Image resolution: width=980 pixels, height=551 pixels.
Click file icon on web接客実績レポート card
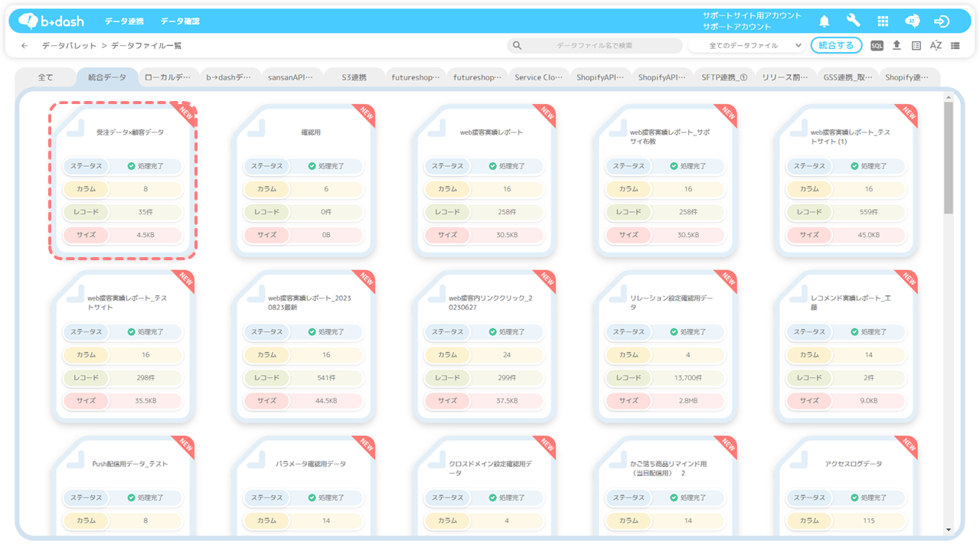point(436,128)
